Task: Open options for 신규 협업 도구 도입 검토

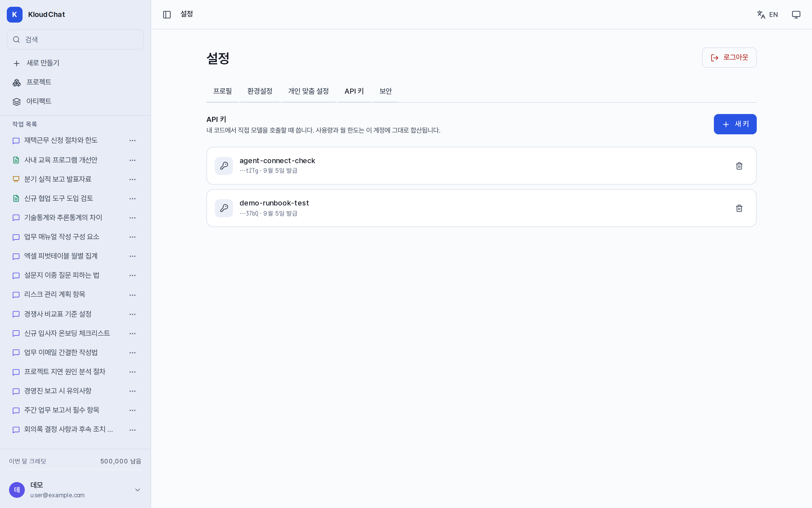Action: (133, 199)
